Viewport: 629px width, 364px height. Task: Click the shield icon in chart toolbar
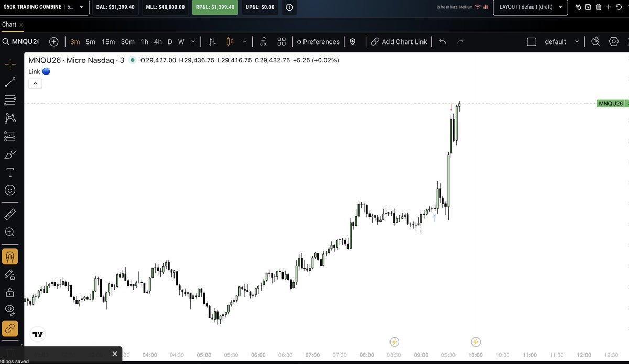353,42
